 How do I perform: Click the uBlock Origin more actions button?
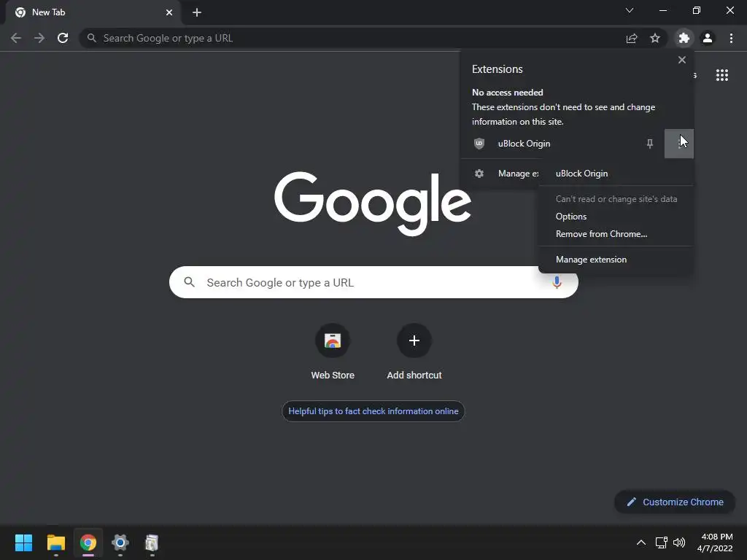point(679,144)
